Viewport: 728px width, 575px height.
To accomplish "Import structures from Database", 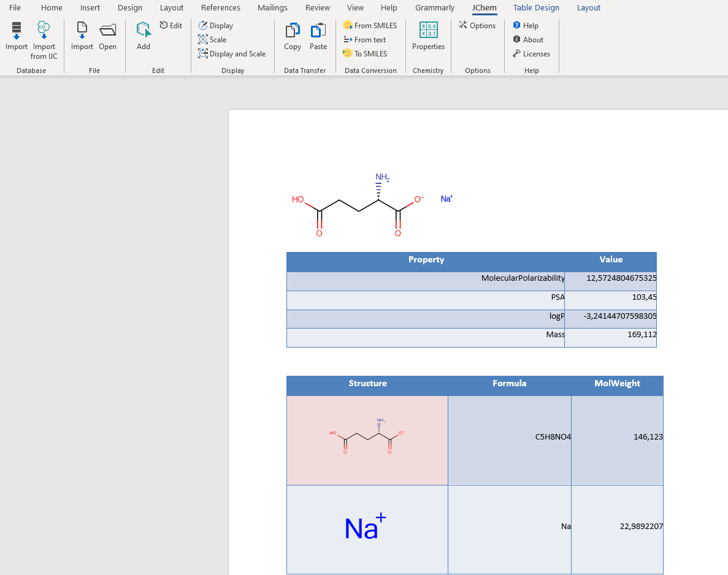I will coord(16,37).
